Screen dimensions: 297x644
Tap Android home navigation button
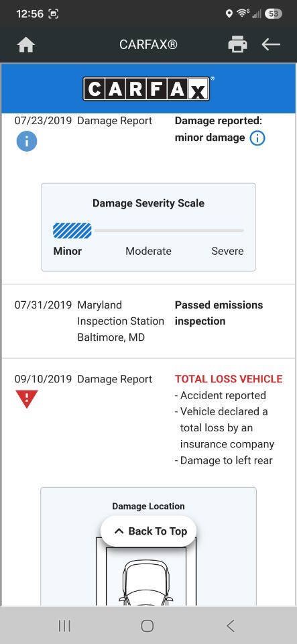click(x=147, y=626)
